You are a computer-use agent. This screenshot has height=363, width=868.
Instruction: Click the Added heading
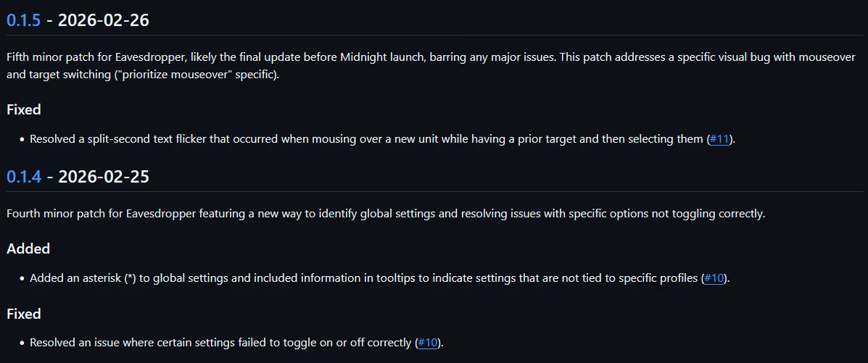28,249
